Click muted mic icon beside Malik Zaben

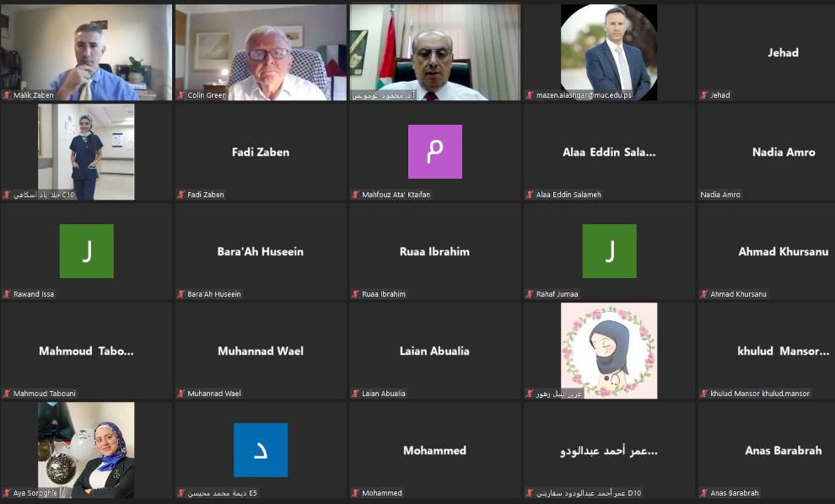pos(7,95)
